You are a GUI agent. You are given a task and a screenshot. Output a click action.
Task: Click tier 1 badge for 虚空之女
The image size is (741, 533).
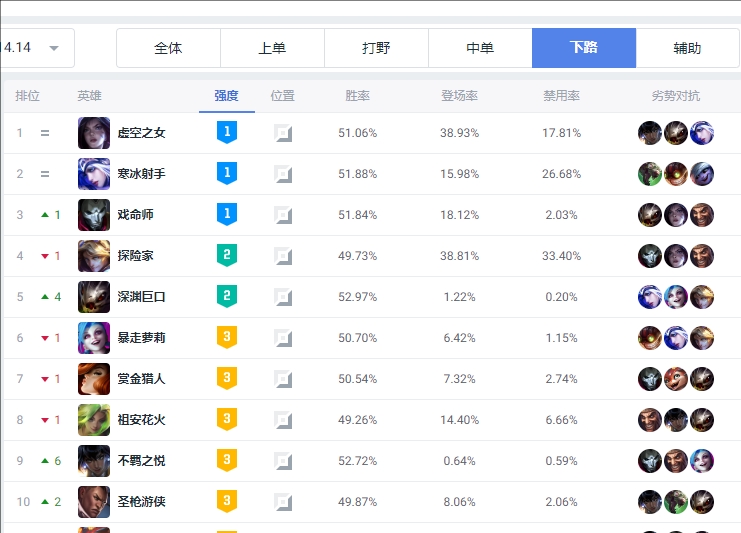(227, 132)
